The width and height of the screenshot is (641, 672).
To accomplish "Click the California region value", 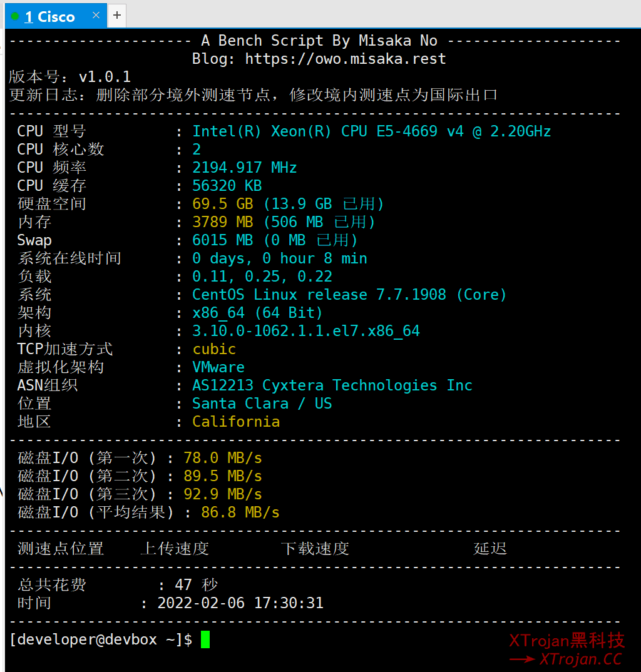I will tap(235, 422).
